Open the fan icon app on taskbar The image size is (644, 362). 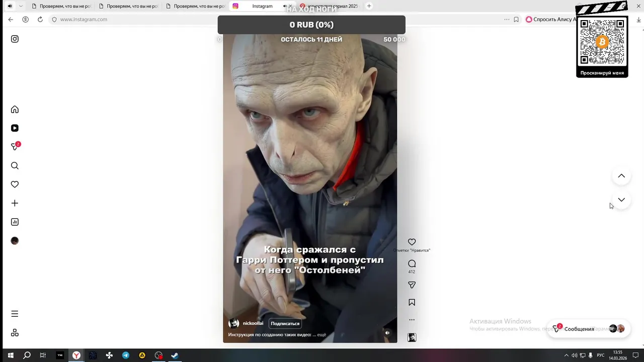109,355
